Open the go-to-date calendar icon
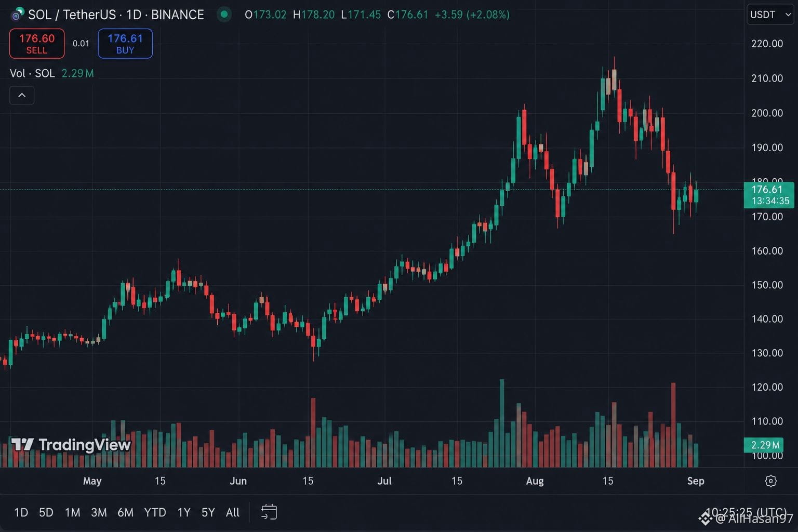This screenshot has width=798, height=532. click(269, 513)
